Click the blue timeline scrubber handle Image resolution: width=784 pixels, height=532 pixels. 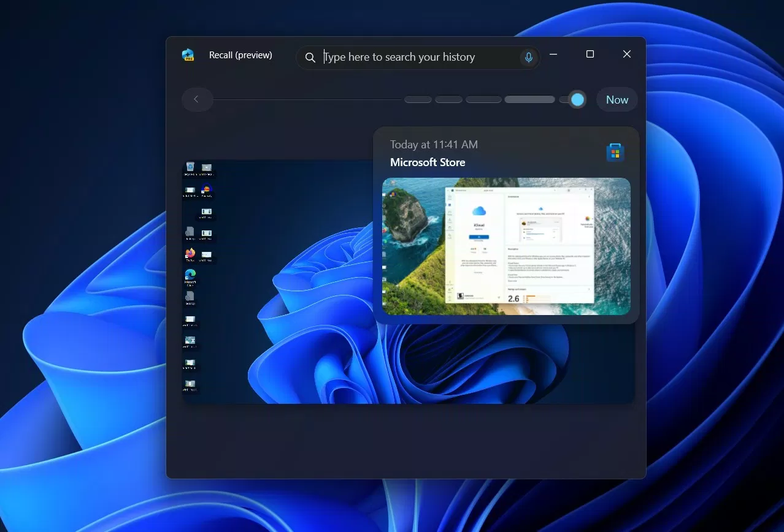[575, 99]
